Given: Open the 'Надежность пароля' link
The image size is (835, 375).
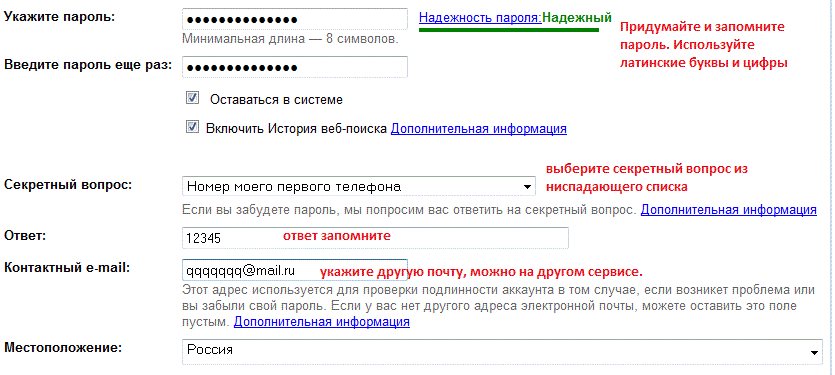Looking at the screenshot, I should point(480,18).
